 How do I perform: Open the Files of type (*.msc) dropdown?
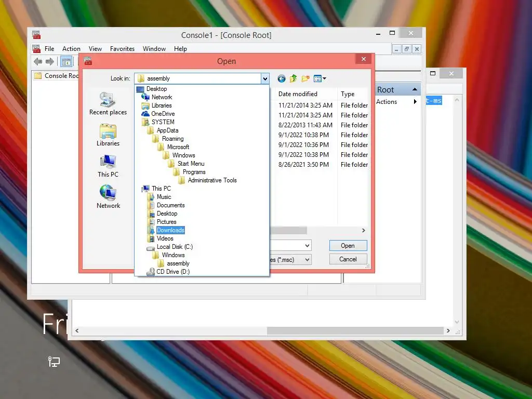(x=307, y=260)
